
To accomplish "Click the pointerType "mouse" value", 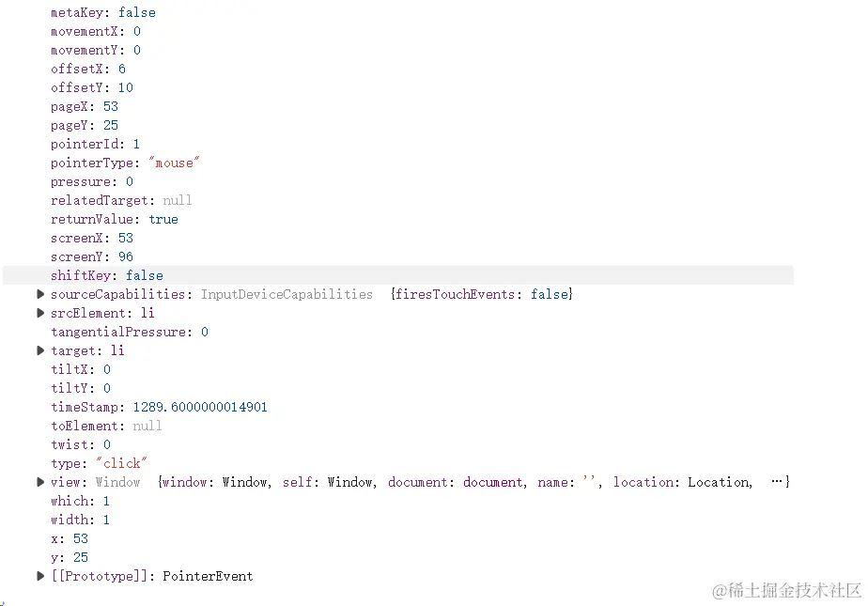I will pos(175,163).
